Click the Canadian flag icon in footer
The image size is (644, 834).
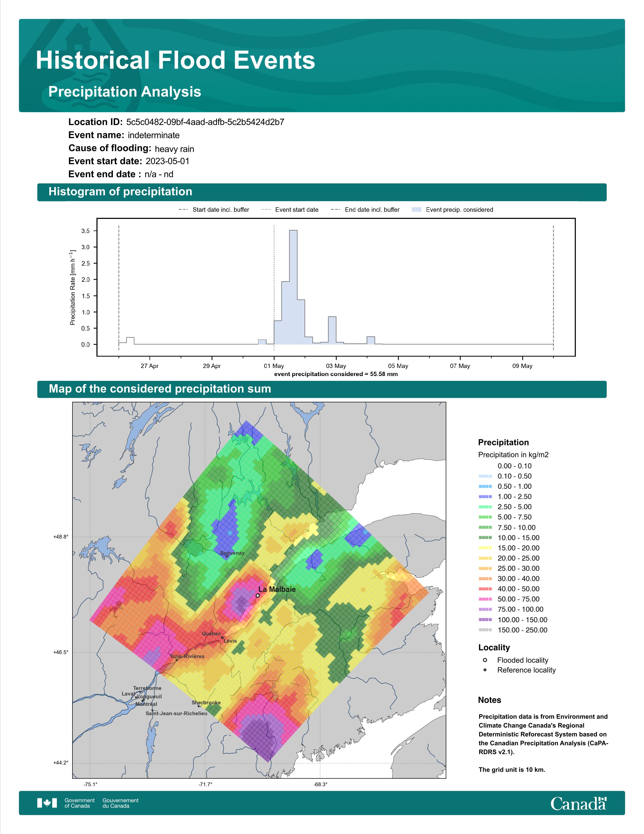(47, 803)
